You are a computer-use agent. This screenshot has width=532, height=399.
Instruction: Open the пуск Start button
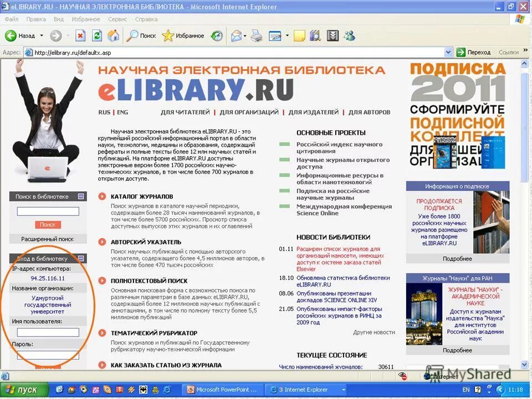coord(24,390)
